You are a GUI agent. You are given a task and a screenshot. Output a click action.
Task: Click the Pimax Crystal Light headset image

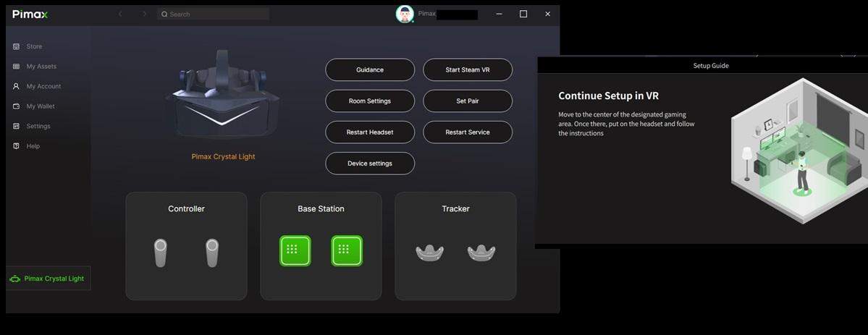pos(222,95)
